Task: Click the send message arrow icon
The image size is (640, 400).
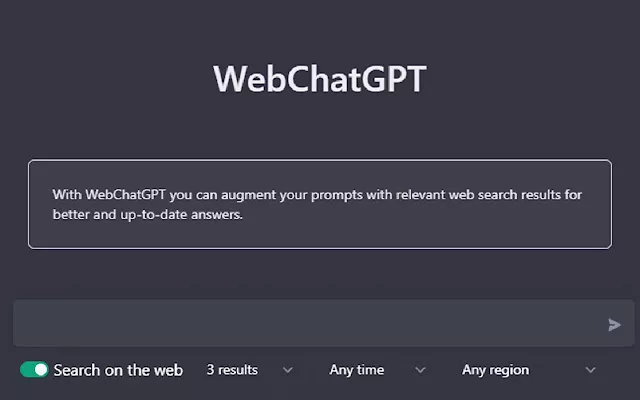Action: (x=614, y=325)
